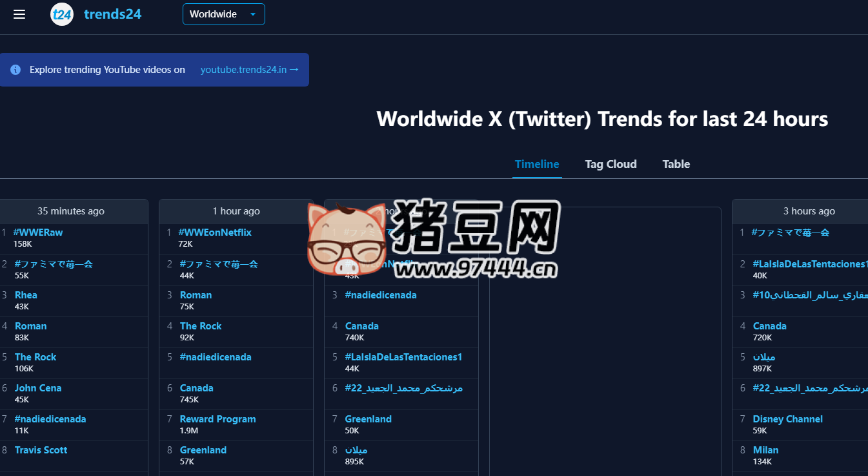
Task: Open Reward Program trend link
Action: click(x=217, y=419)
